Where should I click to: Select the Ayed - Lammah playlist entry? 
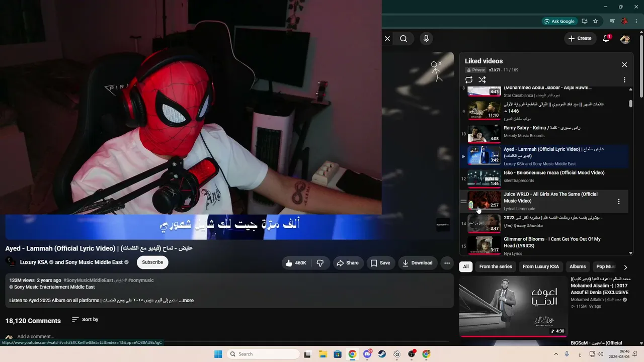[x=544, y=156]
